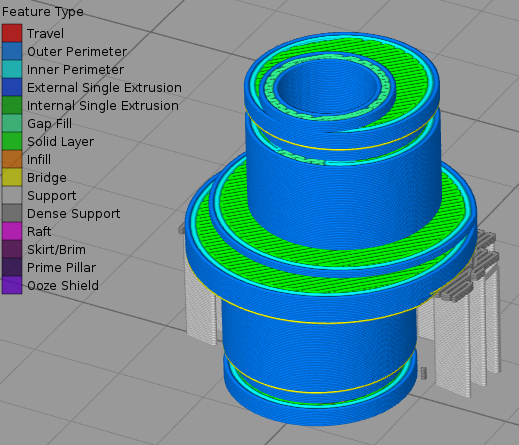Click the Outer Perimeter blue swatch

12,51
